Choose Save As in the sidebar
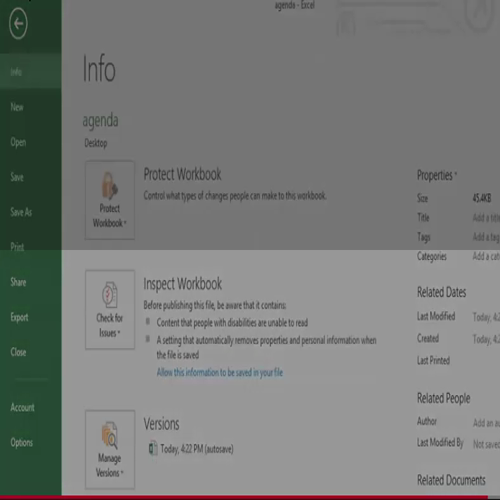The width and height of the screenshot is (500, 500). pyautogui.click(x=31, y=212)
